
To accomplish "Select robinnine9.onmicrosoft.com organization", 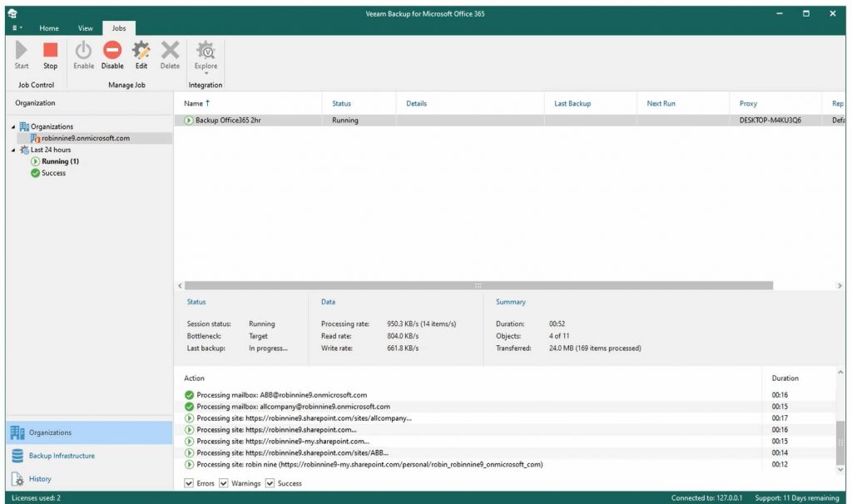I will (x=86, y=138).
